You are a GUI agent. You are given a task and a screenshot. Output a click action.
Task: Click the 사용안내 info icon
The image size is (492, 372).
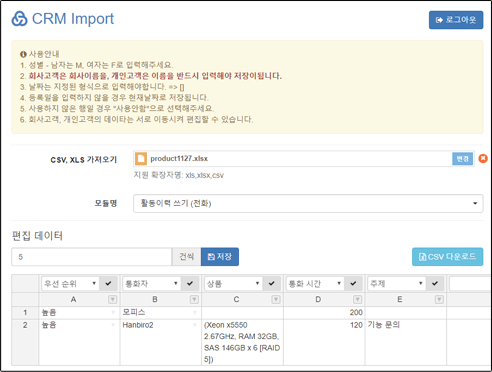pyautogui.click(x=23, y=54)
